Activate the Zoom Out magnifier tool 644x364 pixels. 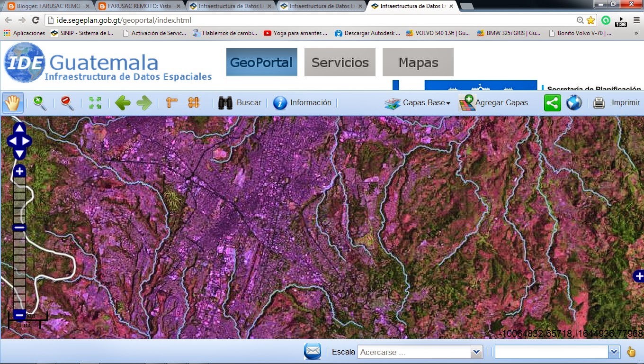[67, 102]
